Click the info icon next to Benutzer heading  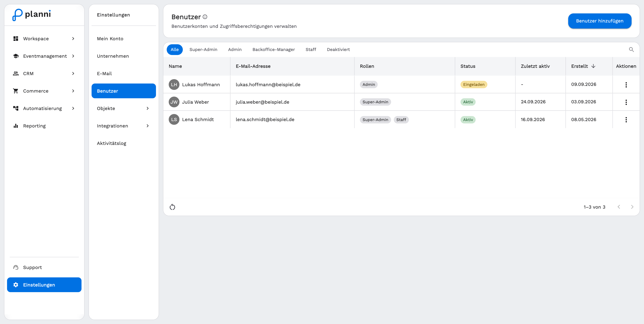(x=205, y=17)
